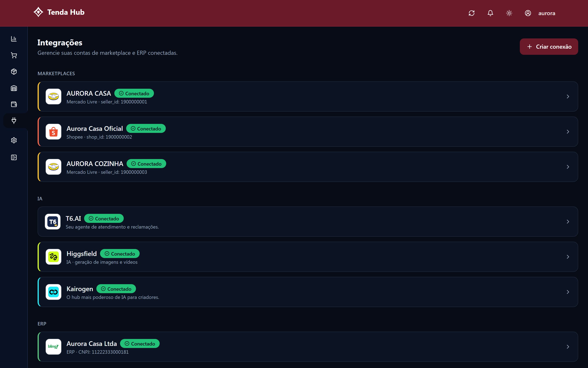Image resolution: width=588 pixels, height=368 pixels.
Task: Open the Aurora Casa Oficial integration name
Action: pos(95,129)
